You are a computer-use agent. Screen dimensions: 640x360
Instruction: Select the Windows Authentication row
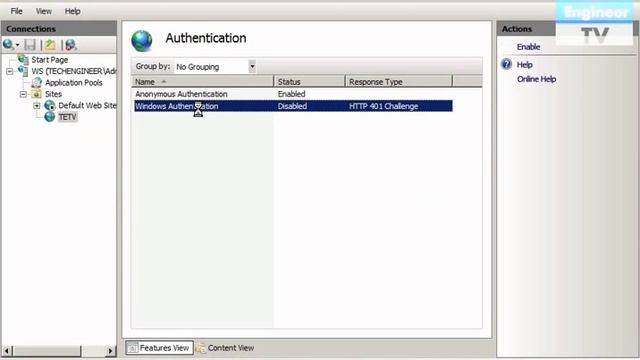(293, 106)
